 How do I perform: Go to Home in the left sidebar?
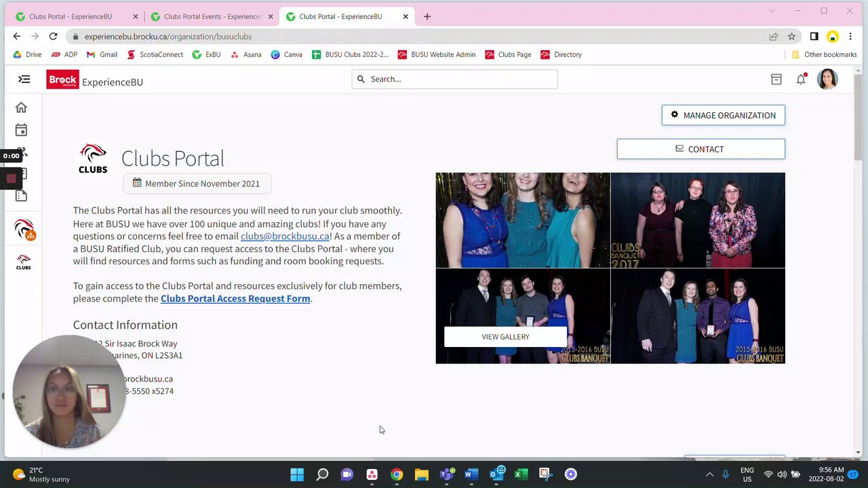coord(21,107)
